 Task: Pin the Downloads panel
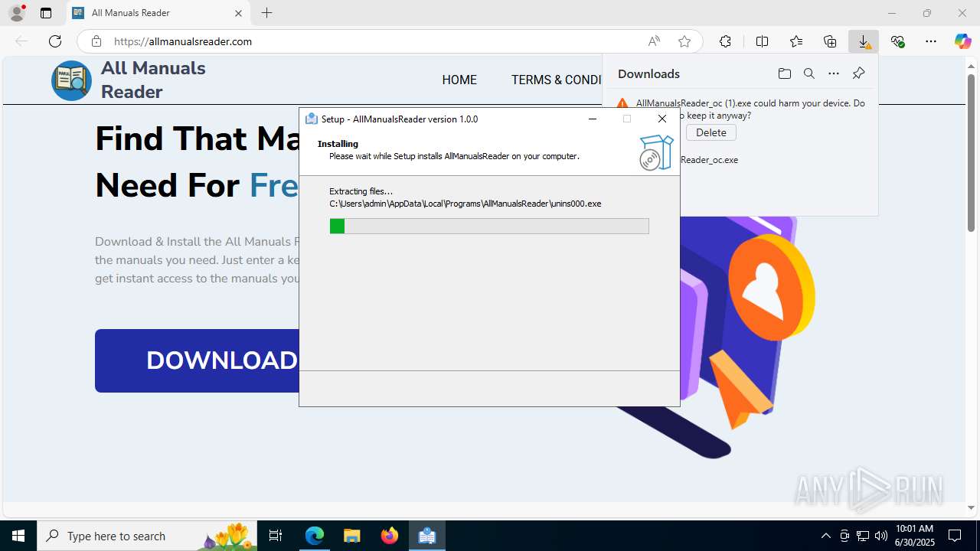(858, 73)
